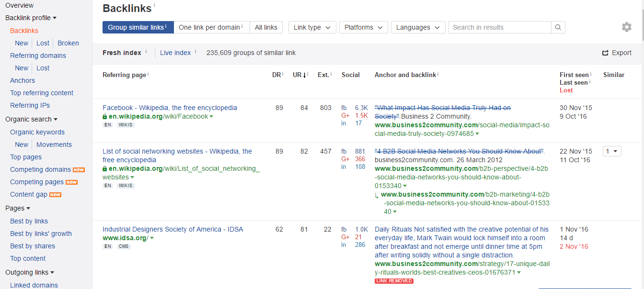
Task: Open Referring domains in the sidebar
Action: pos(38,56)
